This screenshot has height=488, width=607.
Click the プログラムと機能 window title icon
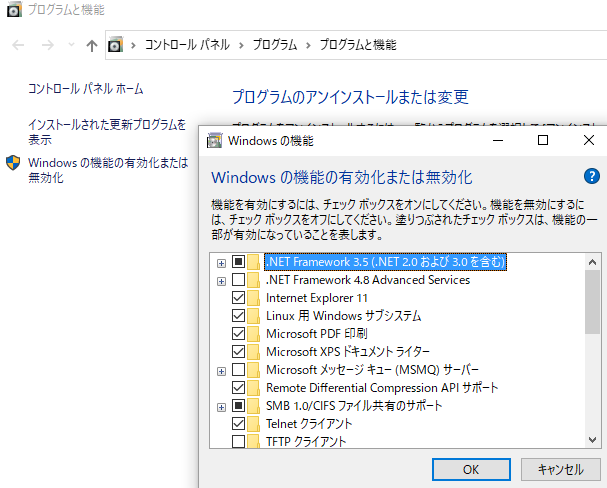[14, 9]
